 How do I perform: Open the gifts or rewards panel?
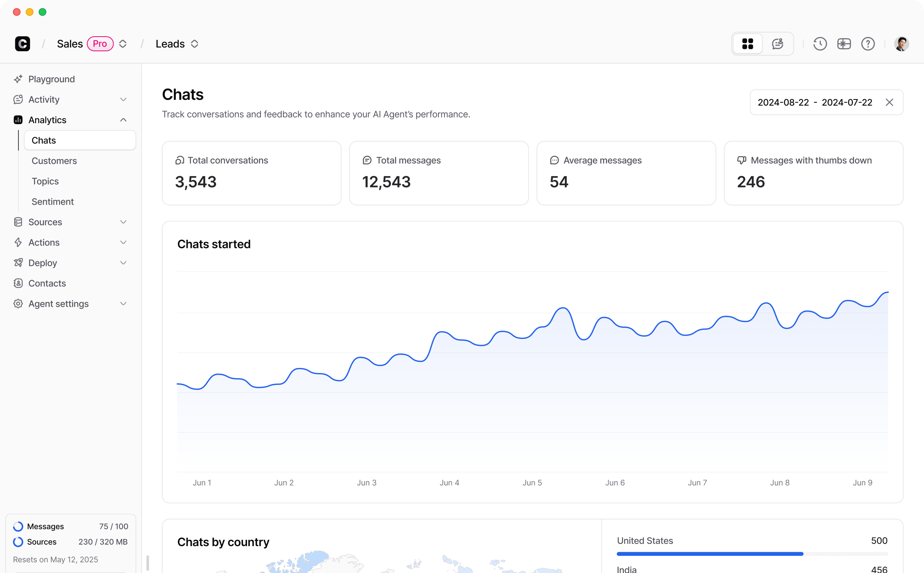844,44
